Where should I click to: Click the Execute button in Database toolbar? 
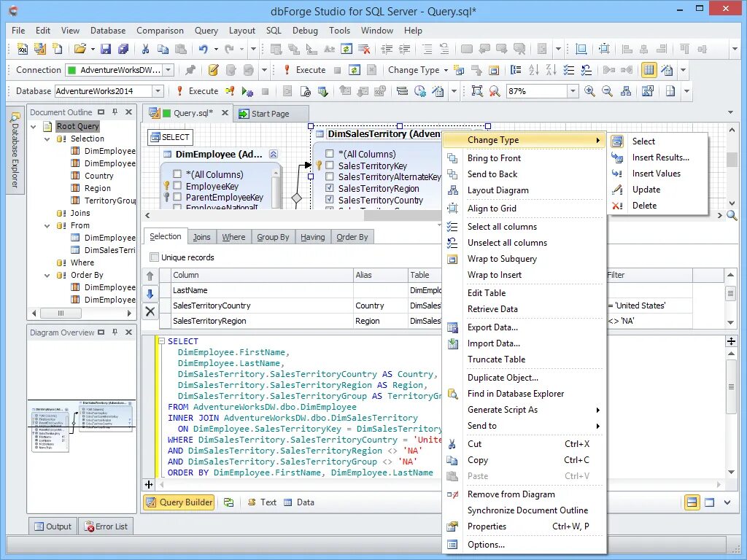click(x=197, y=91)
